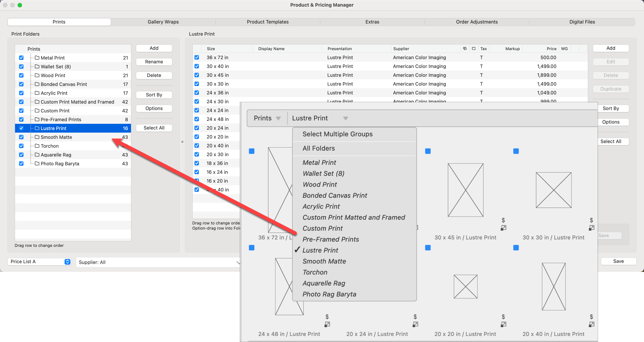Toggle checkbox for 36 x 72 in row
644x342 pixels.
197,57
